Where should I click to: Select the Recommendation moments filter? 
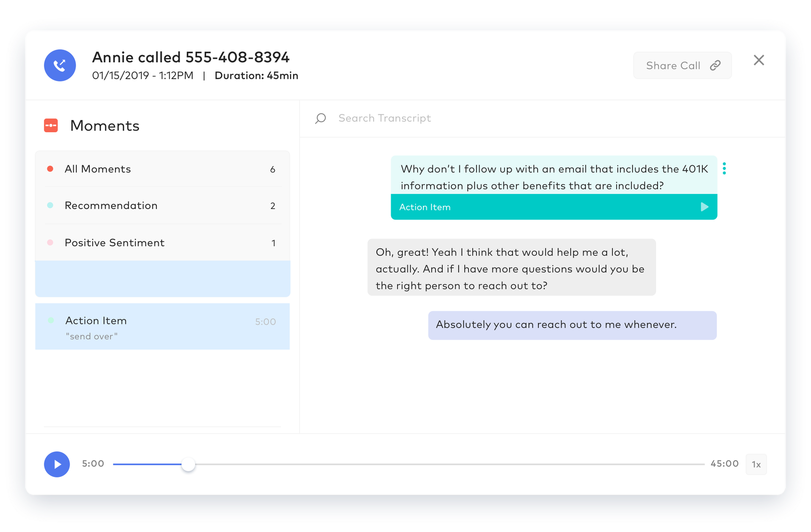(x=163, y=206)
